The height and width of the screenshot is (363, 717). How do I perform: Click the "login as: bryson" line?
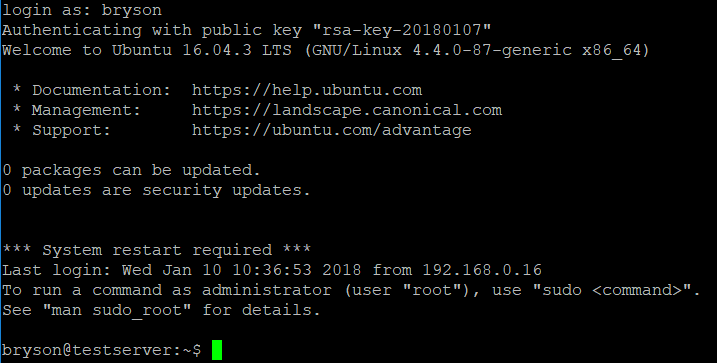(82, 10)
